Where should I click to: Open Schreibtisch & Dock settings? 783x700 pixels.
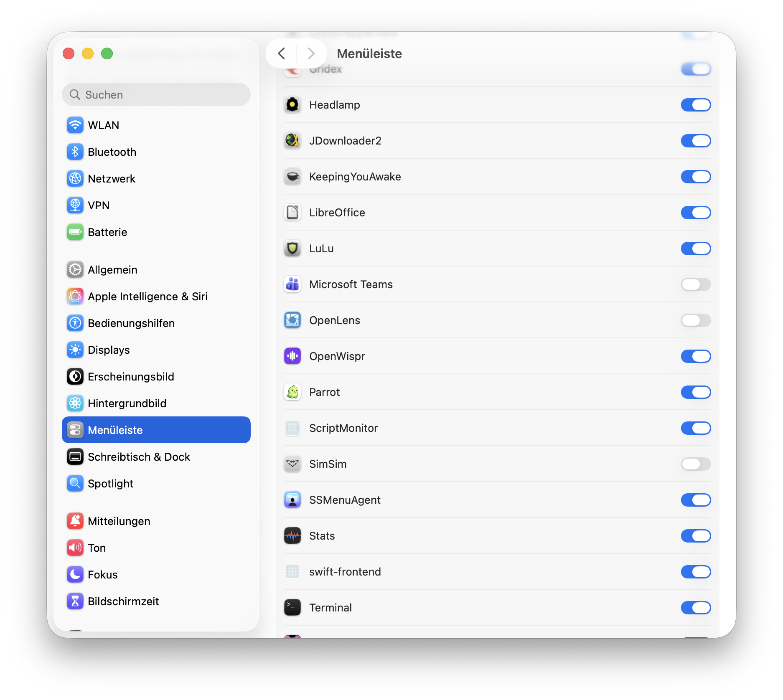[x=156, y=457]
